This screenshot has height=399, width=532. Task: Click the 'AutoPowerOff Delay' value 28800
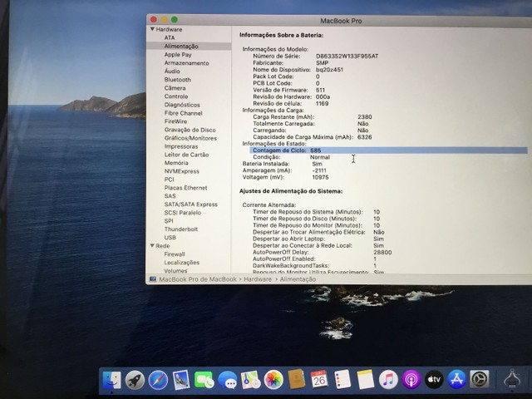[x=382, y=252]
